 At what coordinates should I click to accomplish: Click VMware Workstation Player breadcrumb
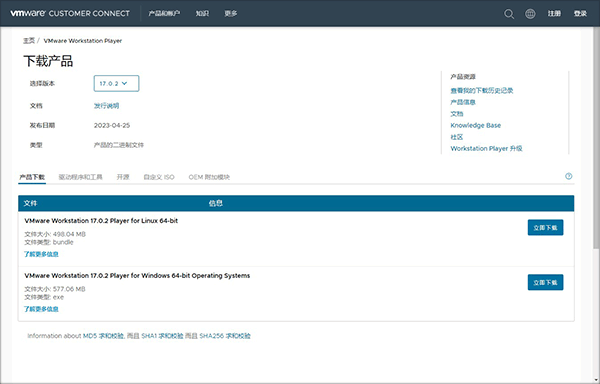[x=83, y=41]
